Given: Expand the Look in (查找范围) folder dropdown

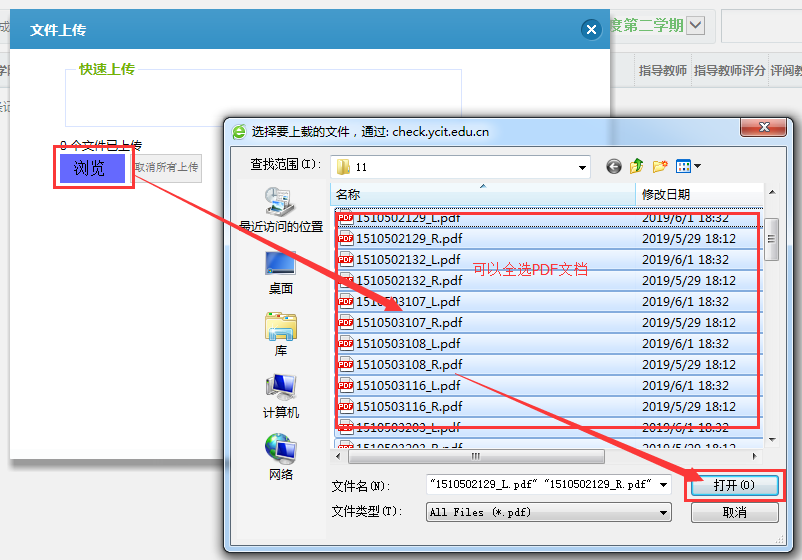Looking at the screenshot, I should (x=582, y=167).
